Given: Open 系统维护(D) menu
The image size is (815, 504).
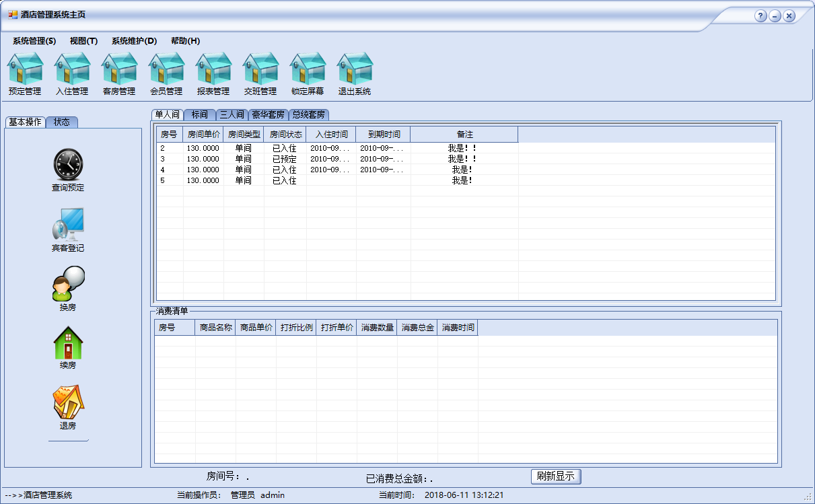Looking at the screenshot, I should coord(134,40).
